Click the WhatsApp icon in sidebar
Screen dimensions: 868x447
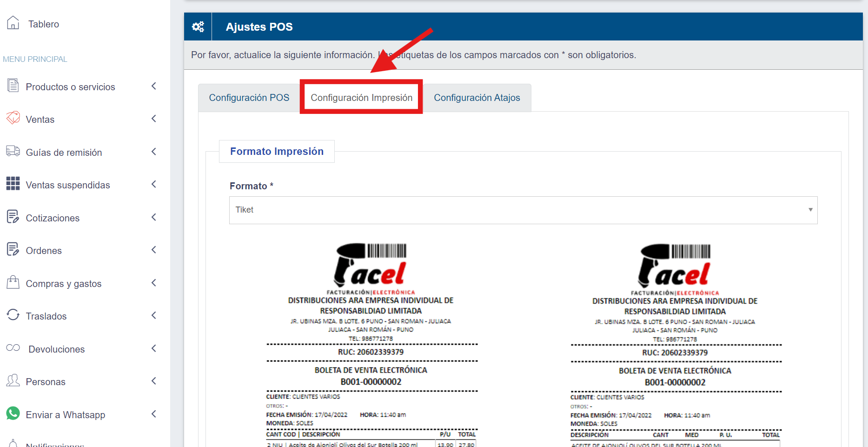coord(13,414)
